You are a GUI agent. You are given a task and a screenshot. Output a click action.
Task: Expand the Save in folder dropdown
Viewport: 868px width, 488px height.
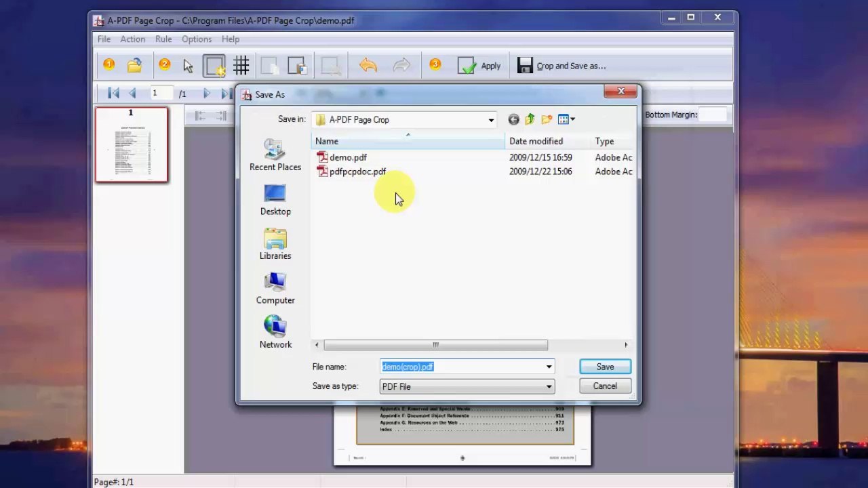(491, 120)
